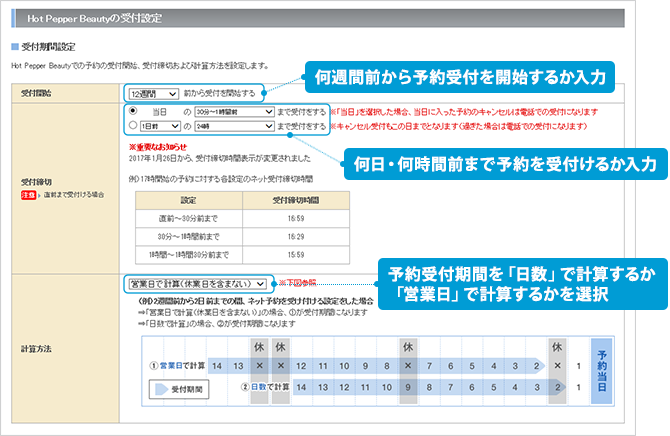Click the red ※下図参照 reference text
Viewport: 670px width, 436px height.
[297, 284]
